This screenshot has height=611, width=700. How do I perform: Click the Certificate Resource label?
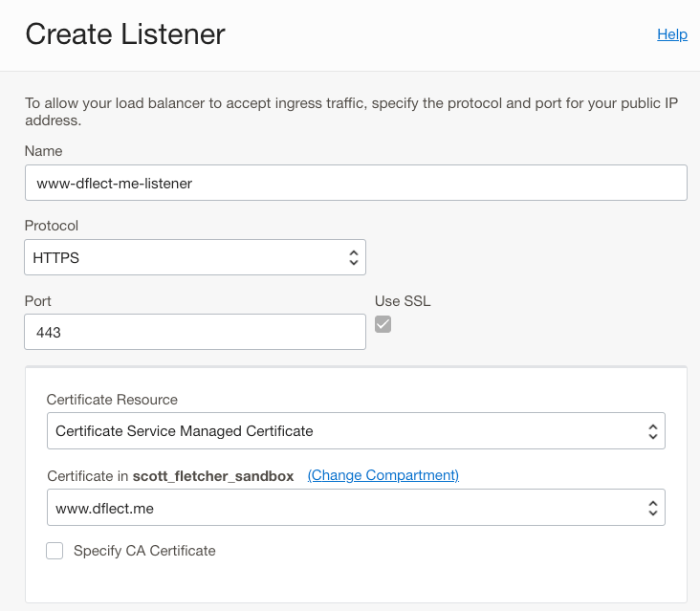[x=112, y=400]
